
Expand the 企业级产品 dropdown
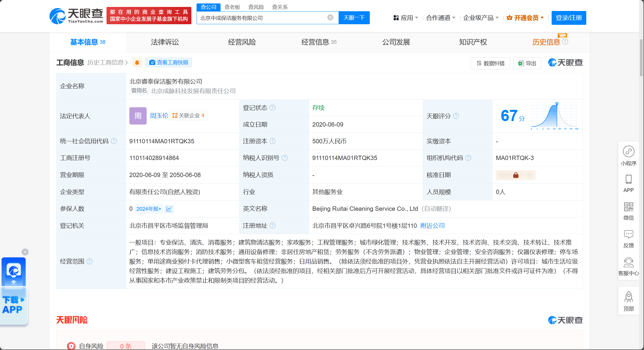(481, 18)
